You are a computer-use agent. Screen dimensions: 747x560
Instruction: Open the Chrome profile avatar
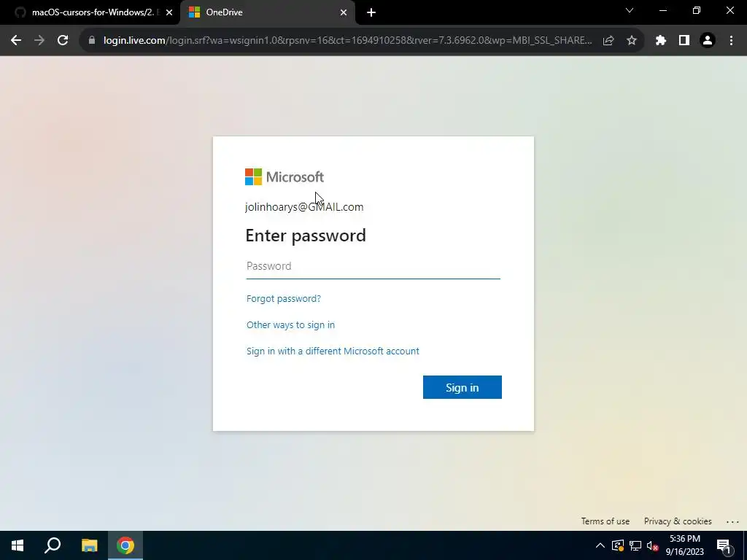coord(708,41)
